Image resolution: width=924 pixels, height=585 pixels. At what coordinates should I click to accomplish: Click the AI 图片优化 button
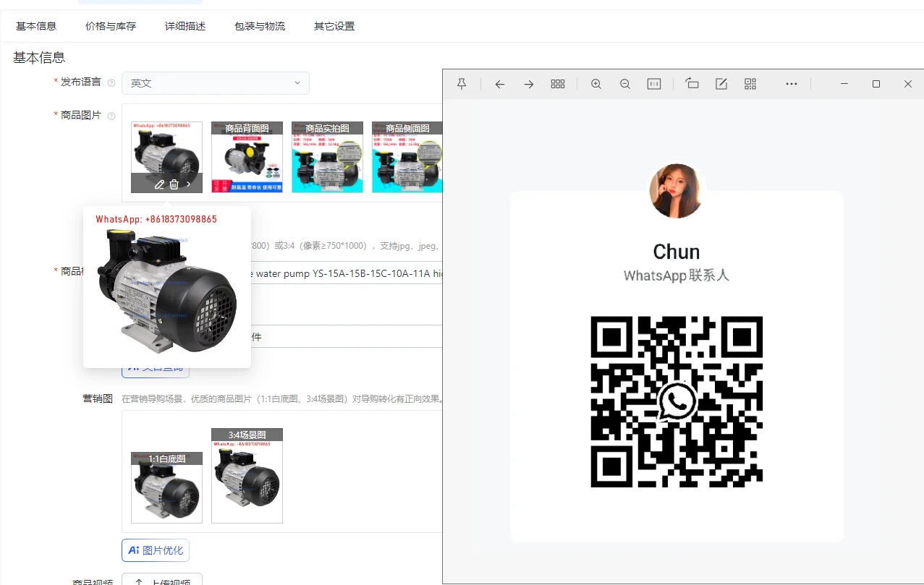tap(156, 550)
